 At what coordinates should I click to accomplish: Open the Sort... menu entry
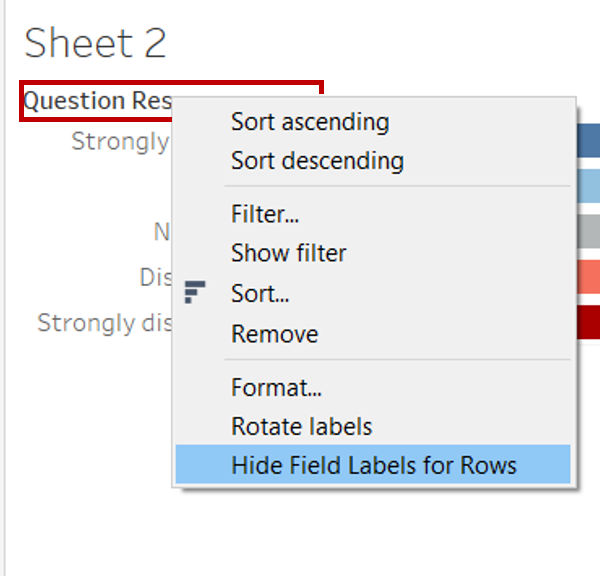[x=260, y=294]
